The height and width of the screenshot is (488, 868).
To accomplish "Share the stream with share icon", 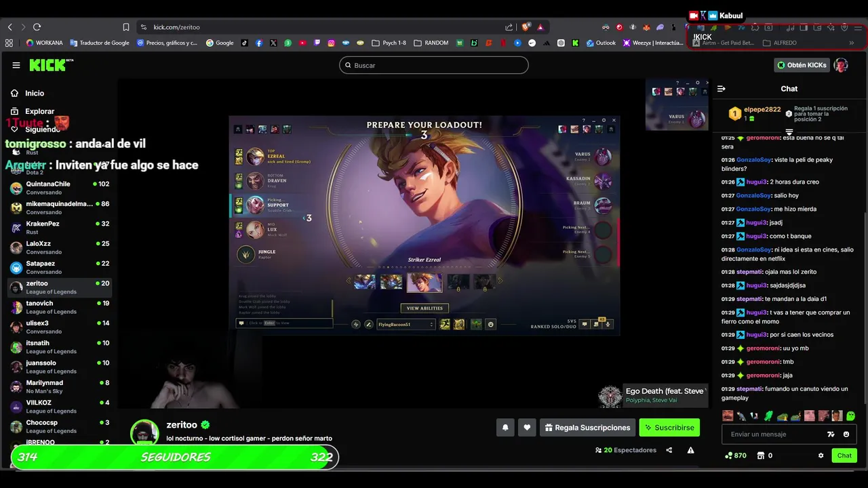I will coord(669,450).
